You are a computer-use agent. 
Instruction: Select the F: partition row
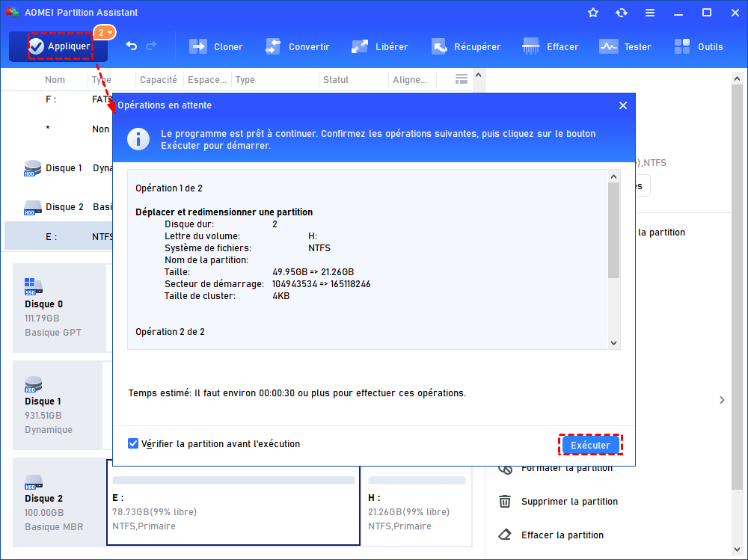point(58,99)
